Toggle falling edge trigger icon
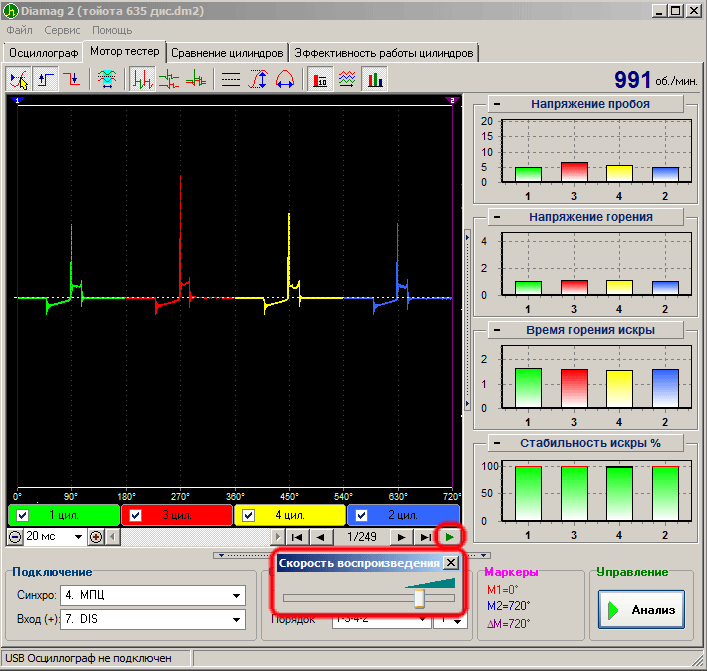 72,79
